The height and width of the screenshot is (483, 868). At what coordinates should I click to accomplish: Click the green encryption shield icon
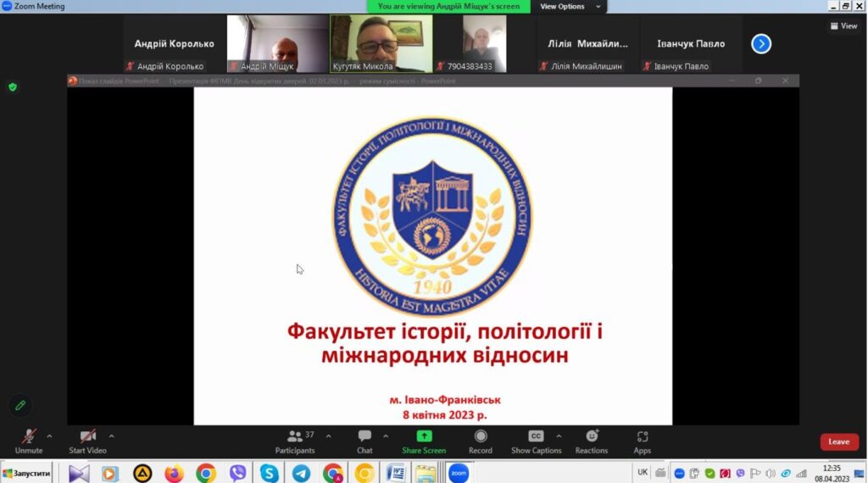click(13, 86)
